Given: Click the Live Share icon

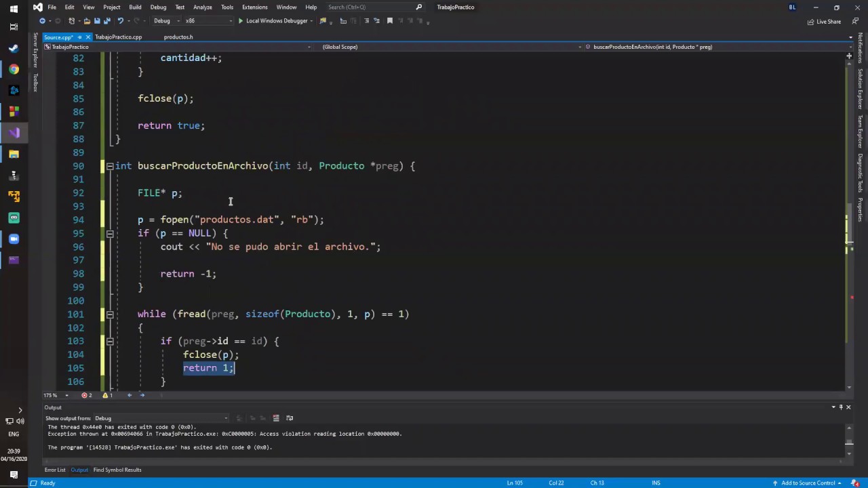Looking at the screenshot, I should point(811,22).
